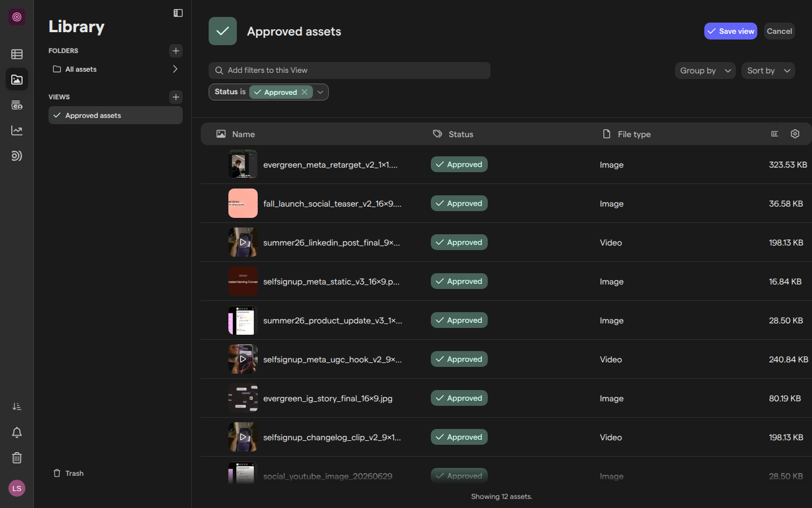
Task: Play the selfsignup_meta_ugc_hook_v2 video thumbnail
Action: (243, 359)
